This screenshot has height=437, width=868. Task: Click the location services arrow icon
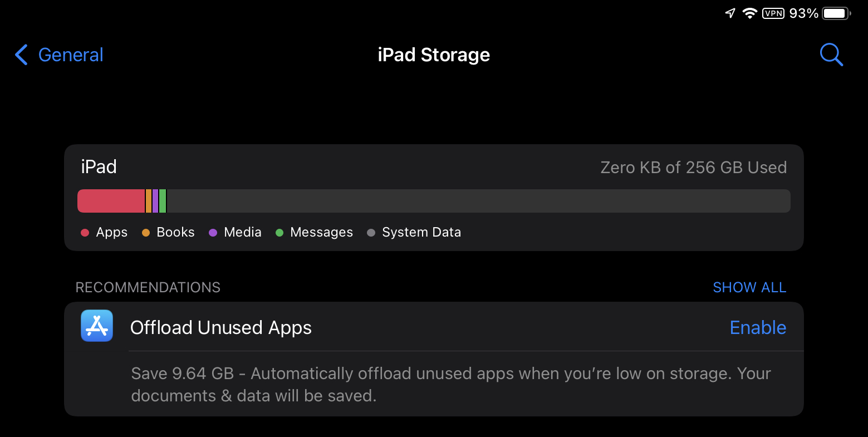click(730, 13)
